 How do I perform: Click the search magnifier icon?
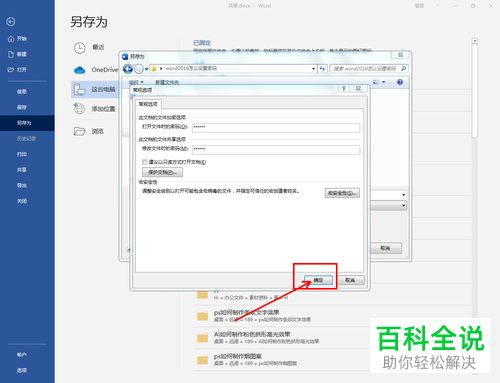coord(404,69)
